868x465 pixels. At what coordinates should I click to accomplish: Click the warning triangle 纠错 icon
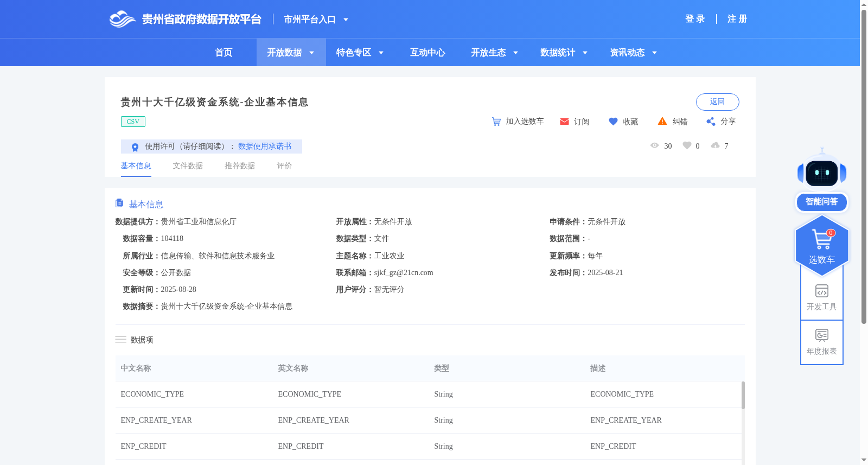(x=662, y=122)
